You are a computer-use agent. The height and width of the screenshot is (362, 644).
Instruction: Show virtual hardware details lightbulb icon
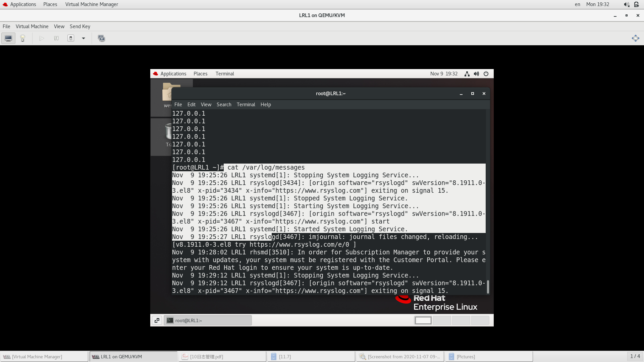pos(23,38)
